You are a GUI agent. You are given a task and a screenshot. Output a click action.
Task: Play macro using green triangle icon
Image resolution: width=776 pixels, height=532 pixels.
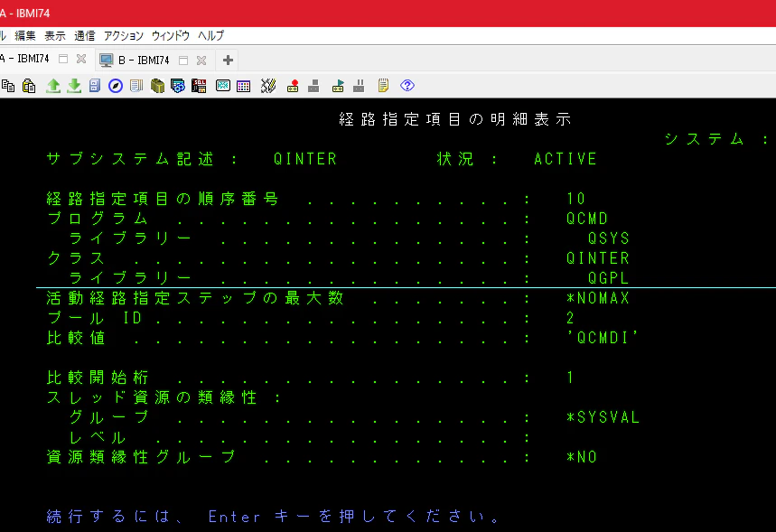point(338,86)
